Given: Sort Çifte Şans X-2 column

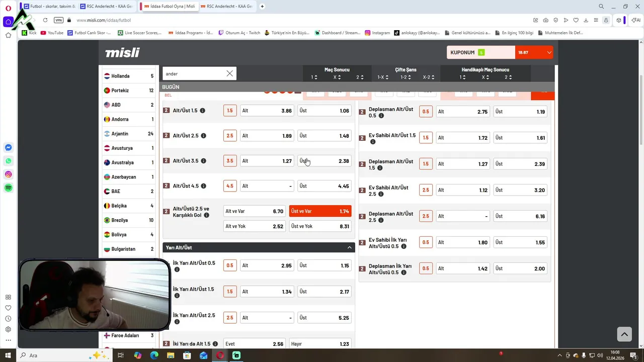Looking at the screenshot, I should click(429, 77).
